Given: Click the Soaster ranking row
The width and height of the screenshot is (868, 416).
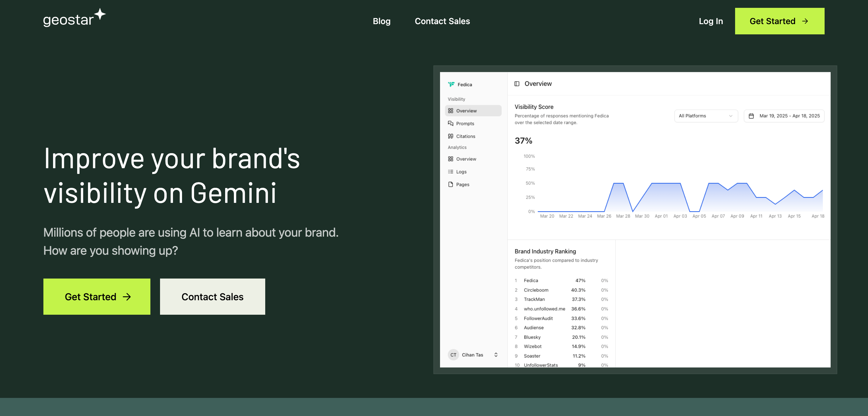Looking at the screenshot, I should tap(561, 356).
